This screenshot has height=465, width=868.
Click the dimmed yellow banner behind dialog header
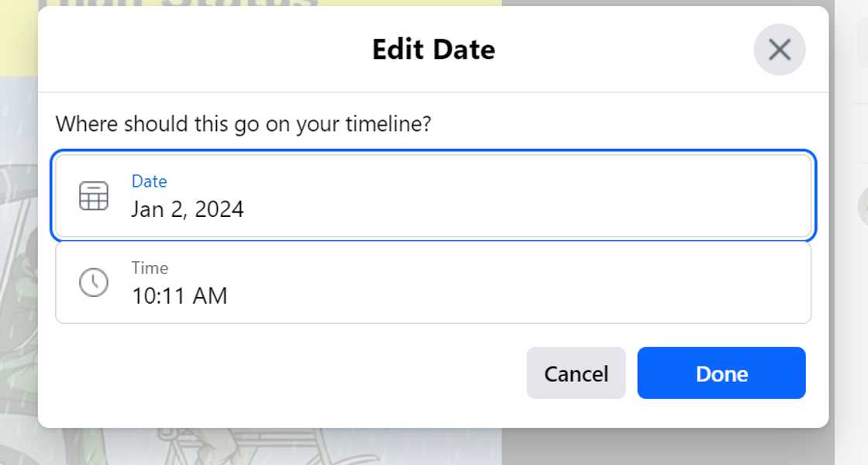19,39
